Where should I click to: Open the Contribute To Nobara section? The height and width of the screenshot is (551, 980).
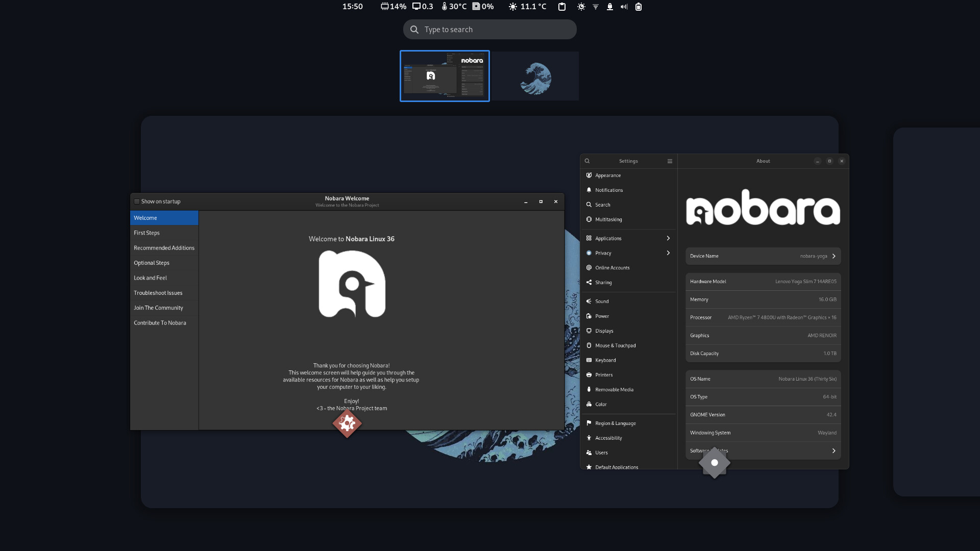[164, 323]
